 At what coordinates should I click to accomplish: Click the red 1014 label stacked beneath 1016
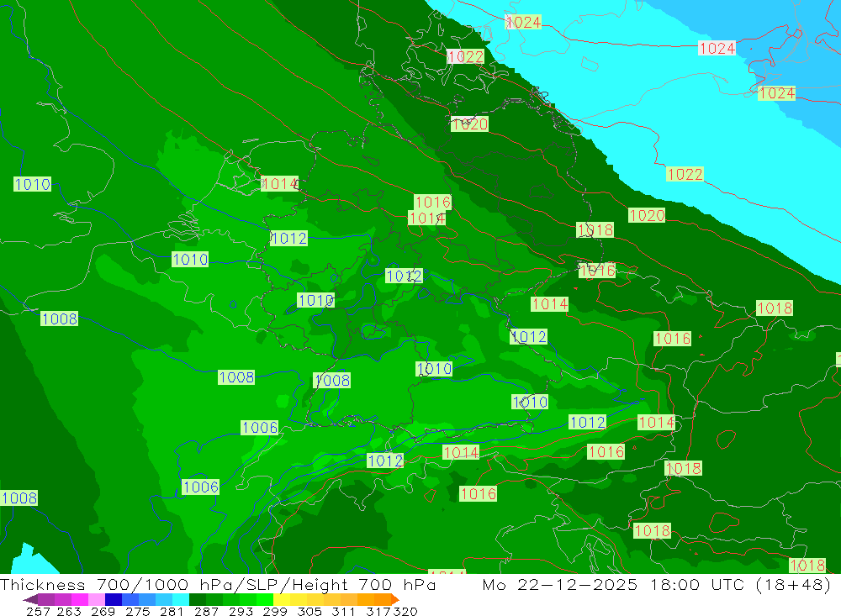[426, 218]
